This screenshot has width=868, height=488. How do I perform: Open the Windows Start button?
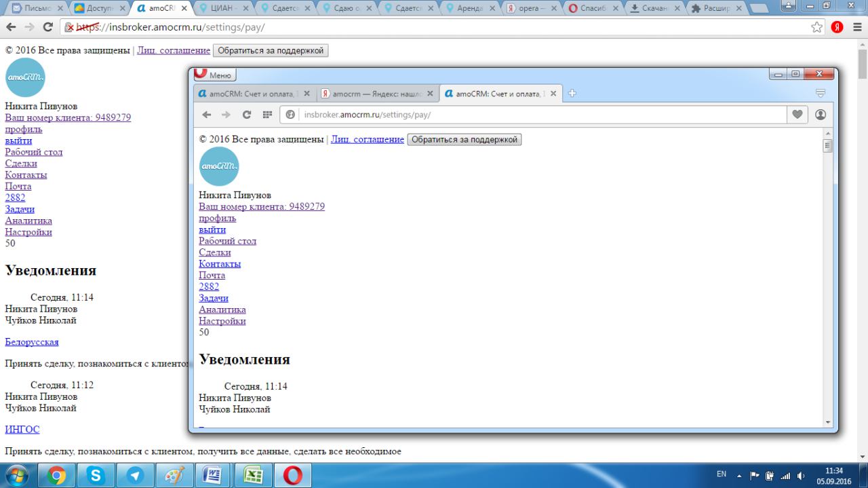pyautogui.click(x=16, y=475)
